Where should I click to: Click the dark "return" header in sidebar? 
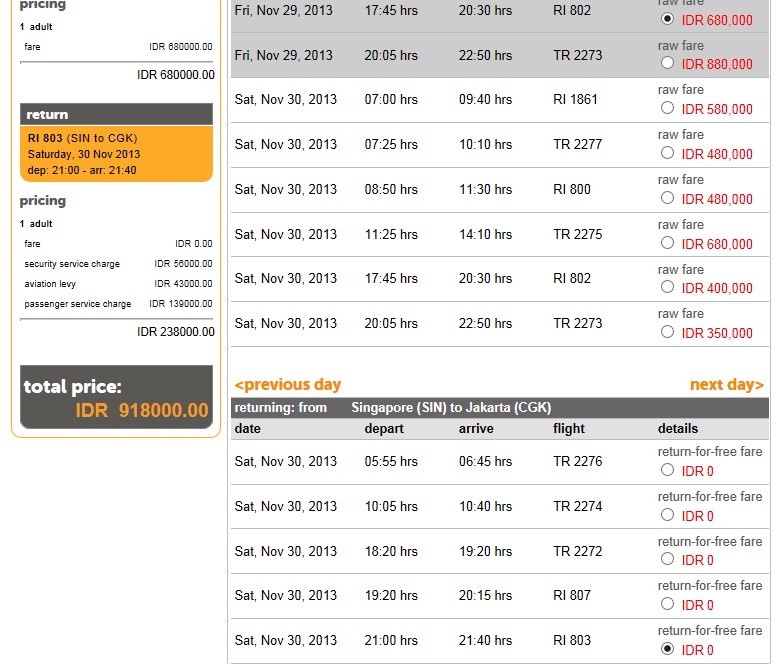point(116,114)
